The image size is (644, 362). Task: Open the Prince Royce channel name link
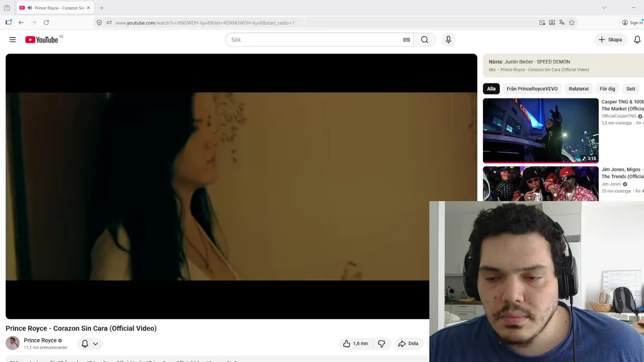click(40, 340)
